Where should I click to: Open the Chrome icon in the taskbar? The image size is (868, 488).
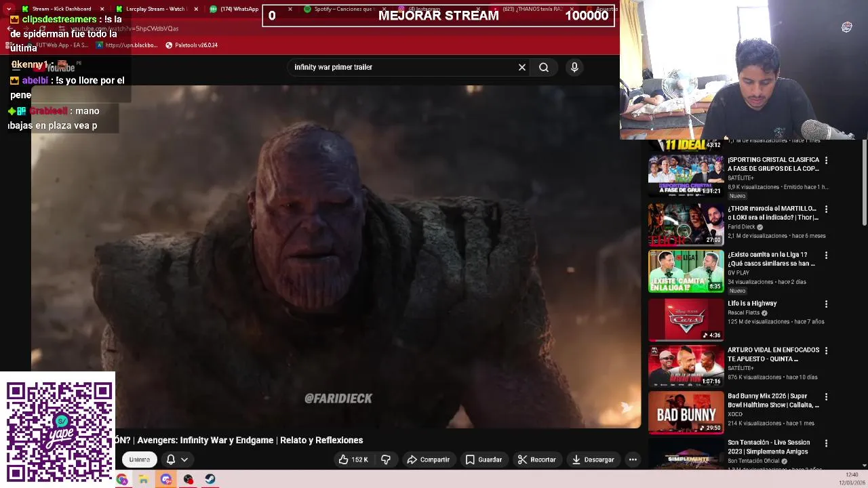(121, 479)
